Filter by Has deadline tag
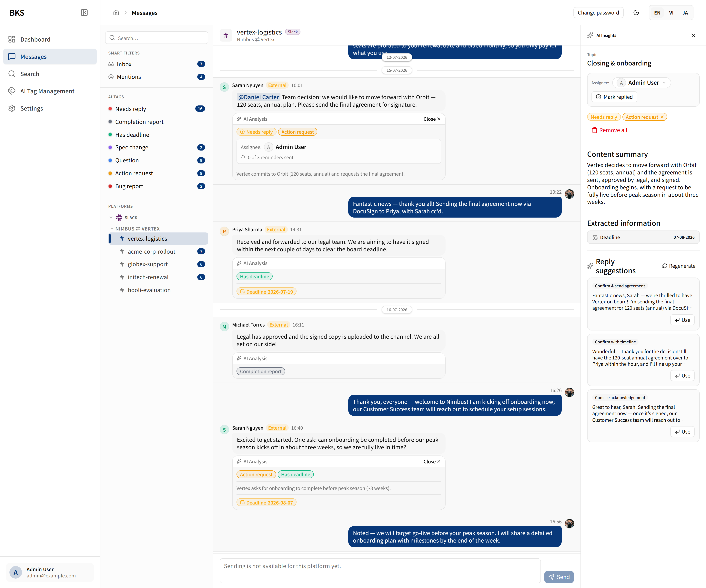The height and width of the screenshot is (588, 706). [x=157, y=135]
